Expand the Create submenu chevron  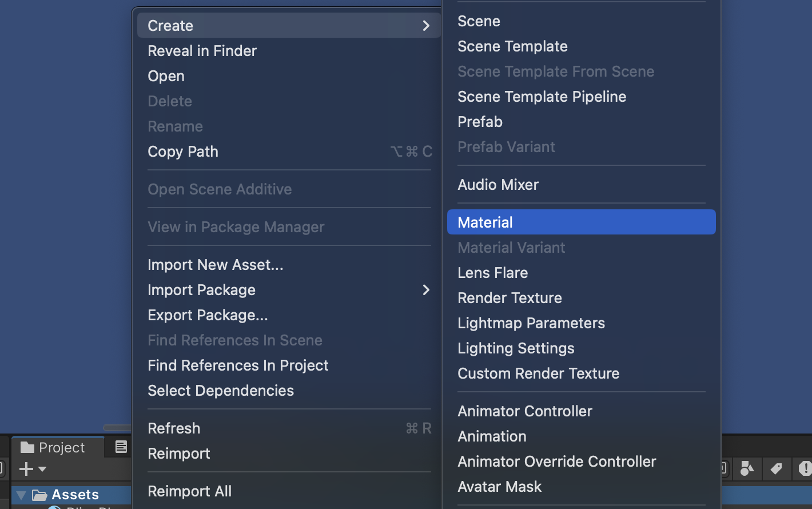425,26
